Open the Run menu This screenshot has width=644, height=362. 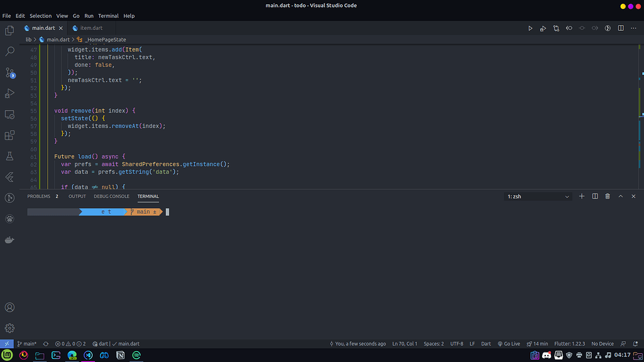pyautogui.click(x=89, y=16)
